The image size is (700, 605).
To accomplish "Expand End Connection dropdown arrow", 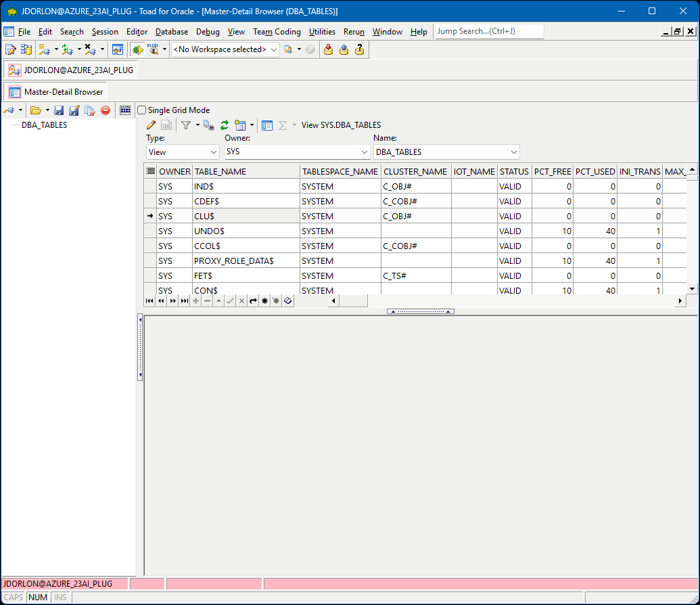I will point(103,49).
